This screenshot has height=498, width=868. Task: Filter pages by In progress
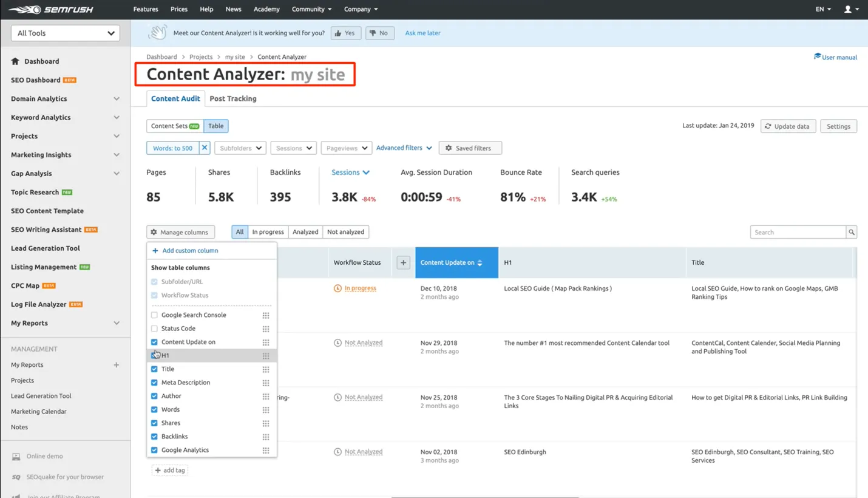[268, 232]
